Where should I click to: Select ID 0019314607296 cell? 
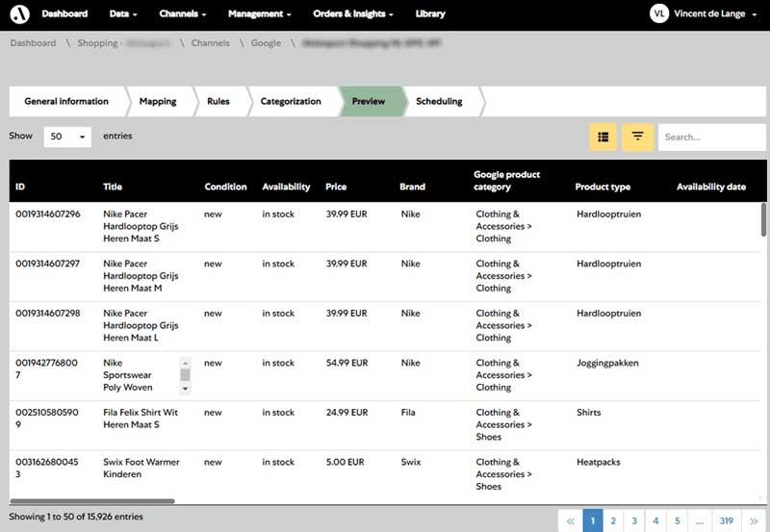pos(47,214)
